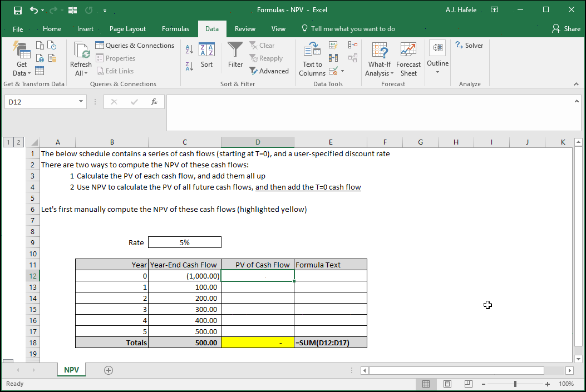Click the From Table/Range icon
This screenshot has height=392, width=586.
(x=40, y=71)
